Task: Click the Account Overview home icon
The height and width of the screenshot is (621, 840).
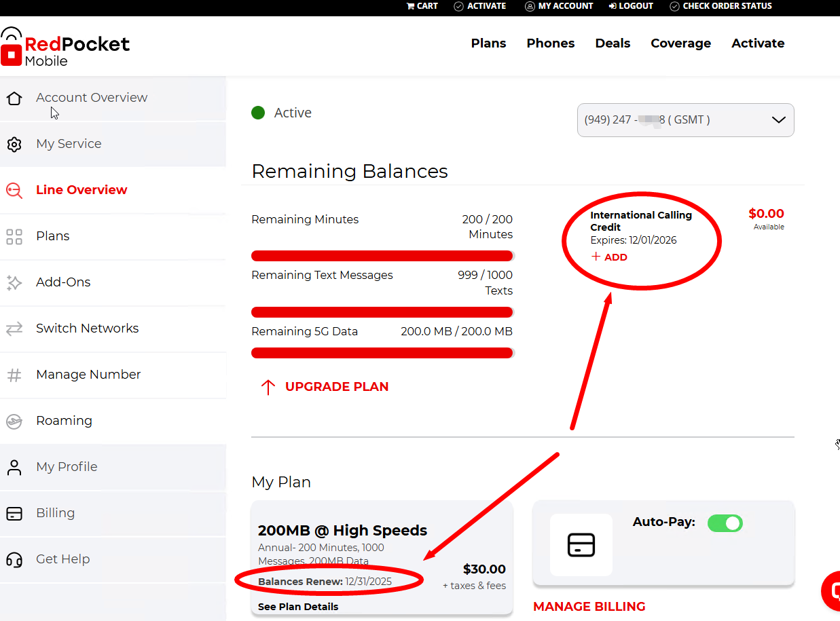Action: click(x=14, y=98)
